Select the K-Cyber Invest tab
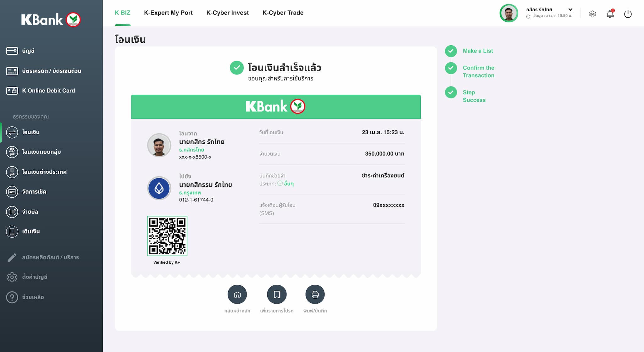644x352 pixels. tap(227, 13)
